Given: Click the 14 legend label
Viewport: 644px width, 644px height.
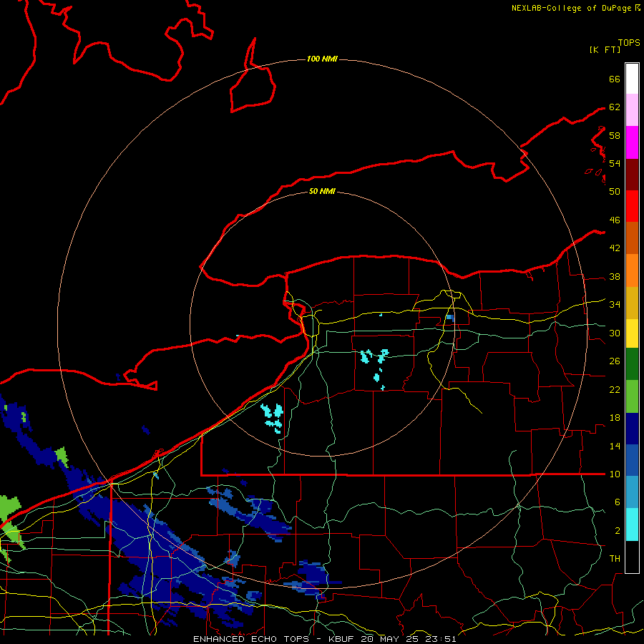Looking at the screenshot, I should (x=615, y=446).
